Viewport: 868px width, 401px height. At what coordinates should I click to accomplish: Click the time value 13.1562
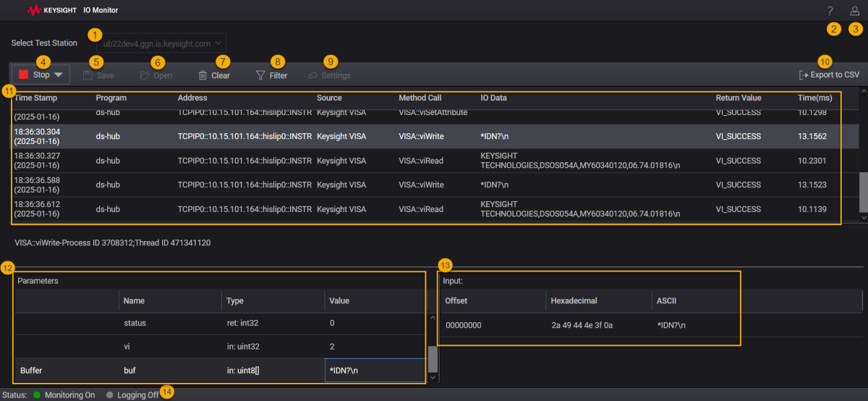coord(812,136)
